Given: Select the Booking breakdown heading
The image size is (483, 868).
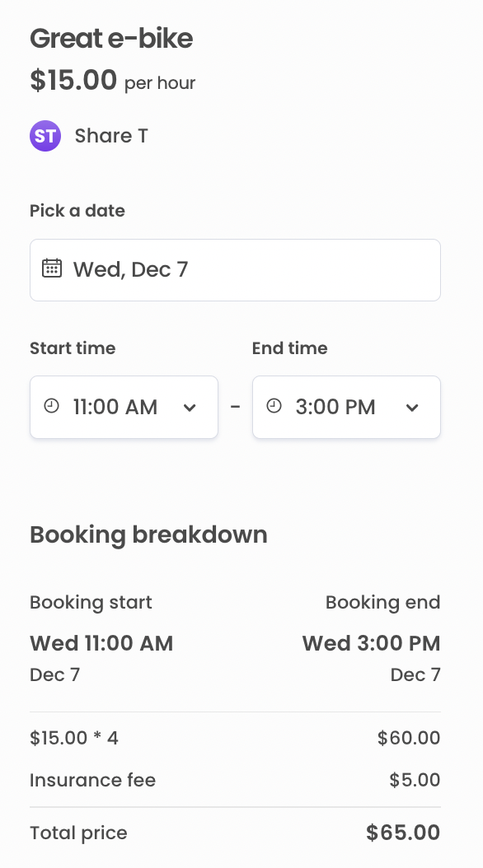Looking at the screenshot, I should point(148,534).
